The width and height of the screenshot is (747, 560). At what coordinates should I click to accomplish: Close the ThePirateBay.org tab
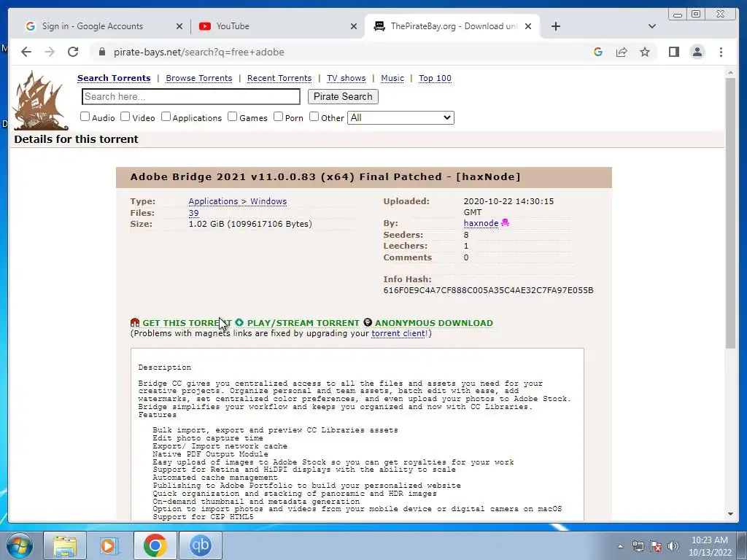click(x=528, y=26)
